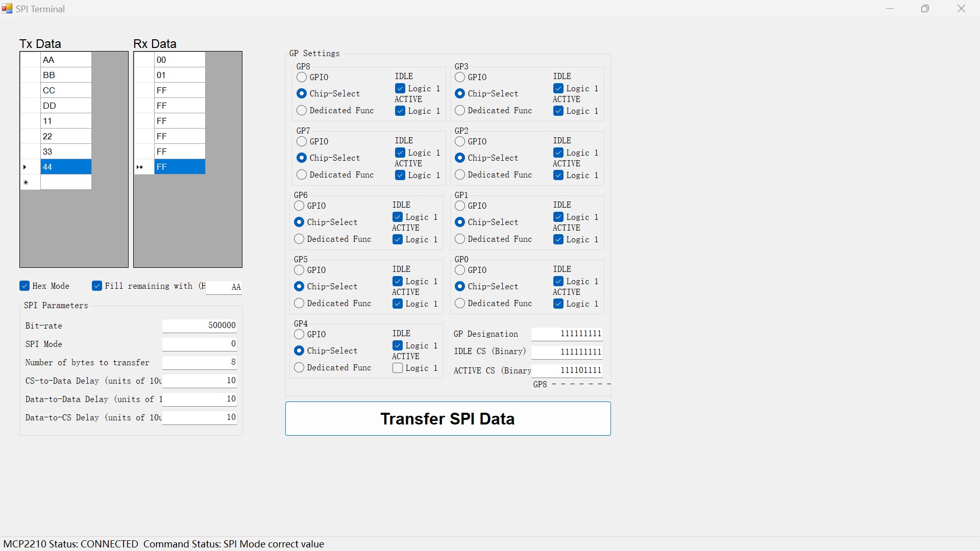
Task: Select Dedicated Func radio for GP6
Action: 299,239
